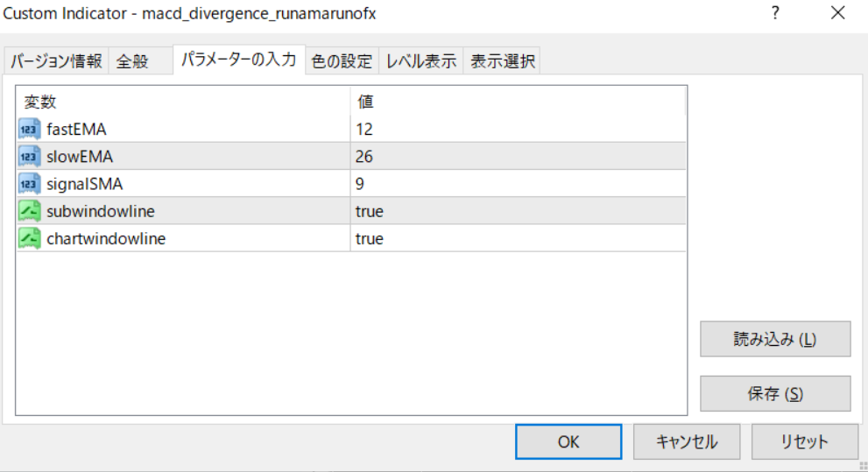Select the fastEMA value field showing 12
The height and width of the screenshot is (472, 868).
tap(517, 130)
